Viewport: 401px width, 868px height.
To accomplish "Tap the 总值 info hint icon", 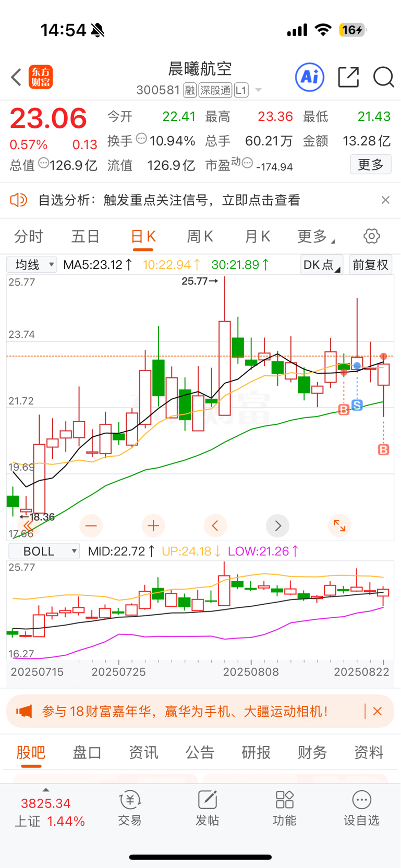I will pyautogui.click(x=43, y=163).
